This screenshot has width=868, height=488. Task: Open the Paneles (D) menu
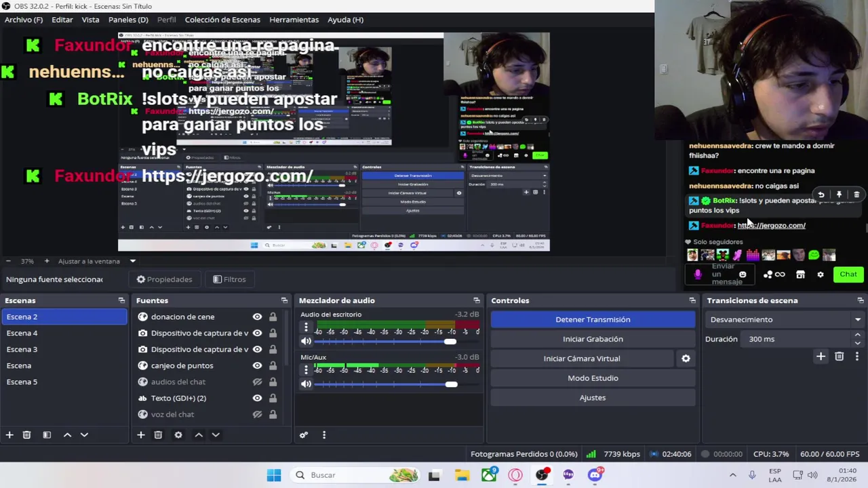coord(128,20)
